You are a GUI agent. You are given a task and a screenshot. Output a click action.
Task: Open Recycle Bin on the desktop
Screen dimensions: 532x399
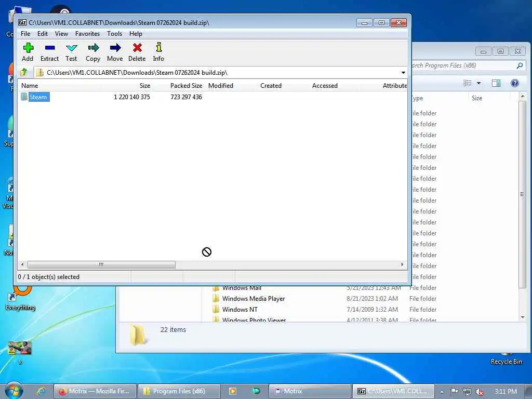pos(506,358)
